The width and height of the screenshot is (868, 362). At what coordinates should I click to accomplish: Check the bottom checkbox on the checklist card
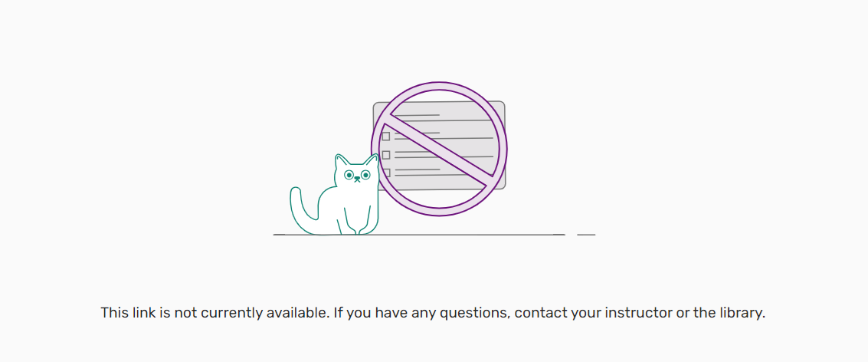pyautogui.click(x=386, y=173)
